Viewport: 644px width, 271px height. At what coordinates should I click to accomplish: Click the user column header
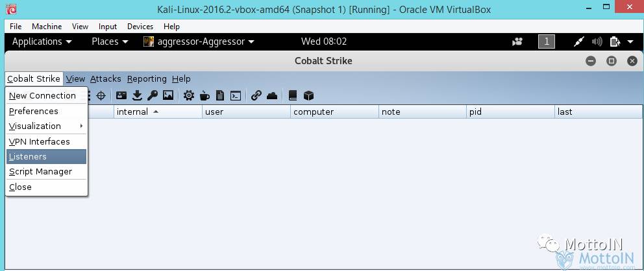(246, 112)
